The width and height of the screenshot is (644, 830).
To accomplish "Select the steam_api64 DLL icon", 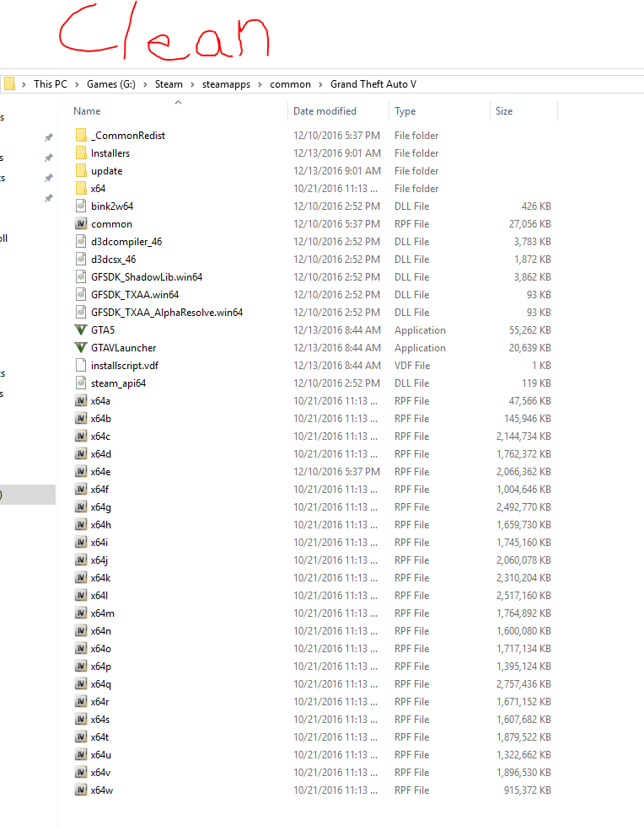I will click(x=81, y=383).
